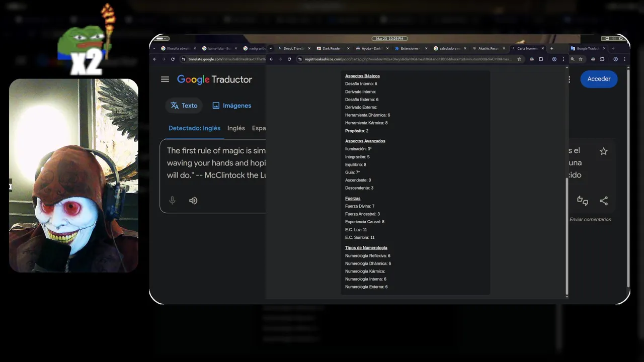This screenshot has width=644, height=362.
Task: Open extensions puzzle in Translate window
Action: 602,59
